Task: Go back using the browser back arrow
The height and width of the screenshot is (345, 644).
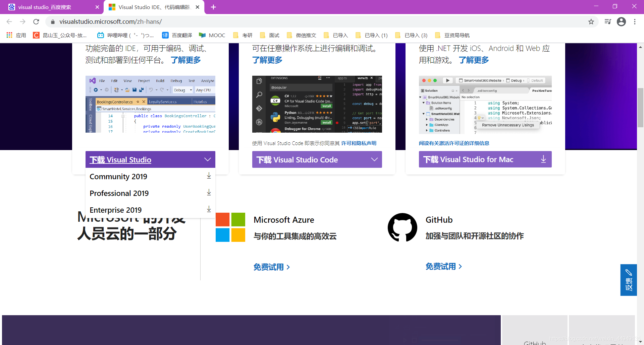Action: 9,22
